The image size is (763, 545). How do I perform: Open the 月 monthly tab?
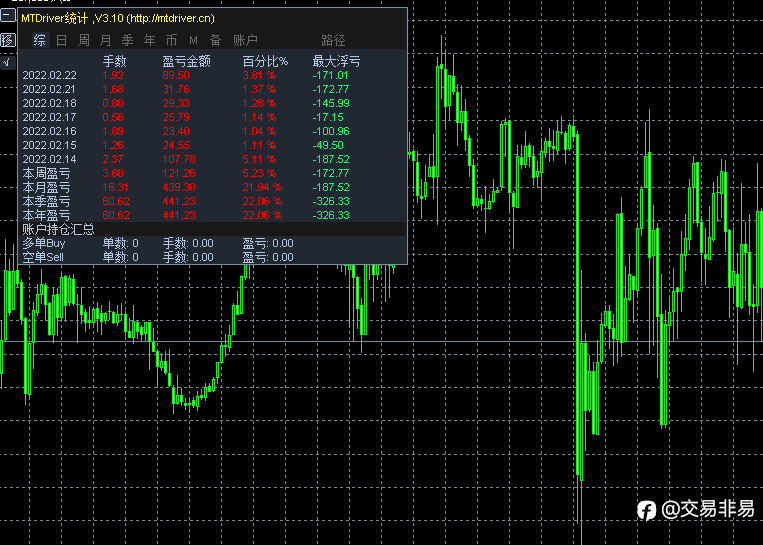[x=106, y=40]
